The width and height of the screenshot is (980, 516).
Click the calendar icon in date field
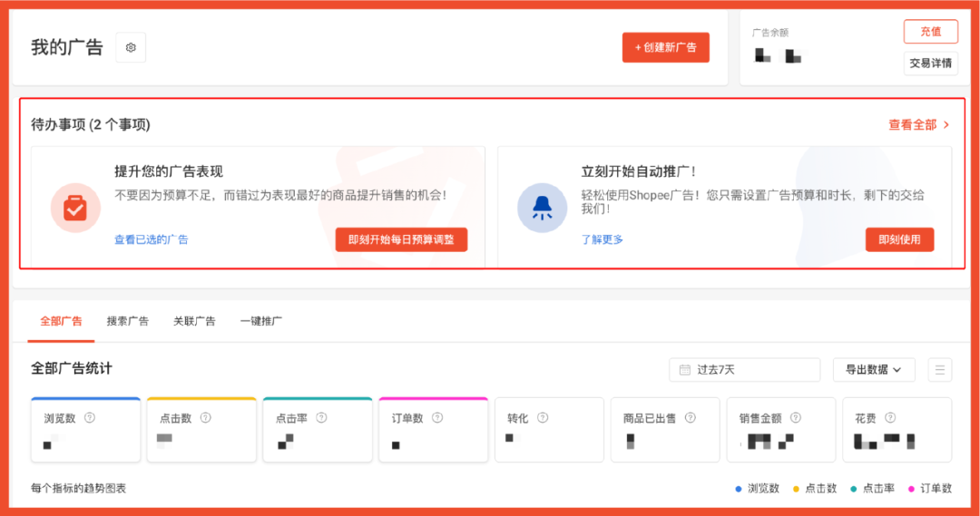coord(685,370)
